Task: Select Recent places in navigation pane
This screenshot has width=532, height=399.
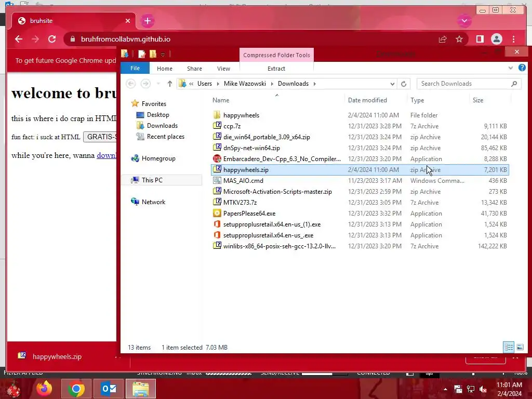Action: coord(166,137)
